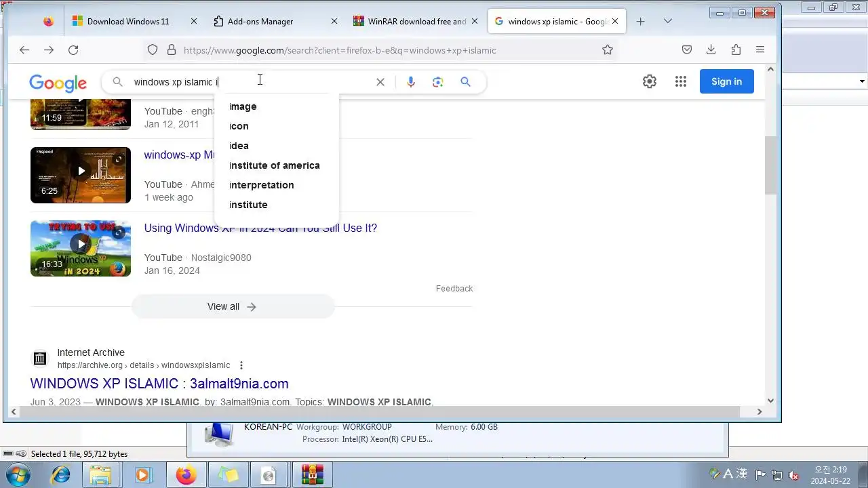This screenshot has height=488, width=868.
Task: Switch to the Add-ons Manager tab
Action: pyautogui.click(x=275, y=22)
